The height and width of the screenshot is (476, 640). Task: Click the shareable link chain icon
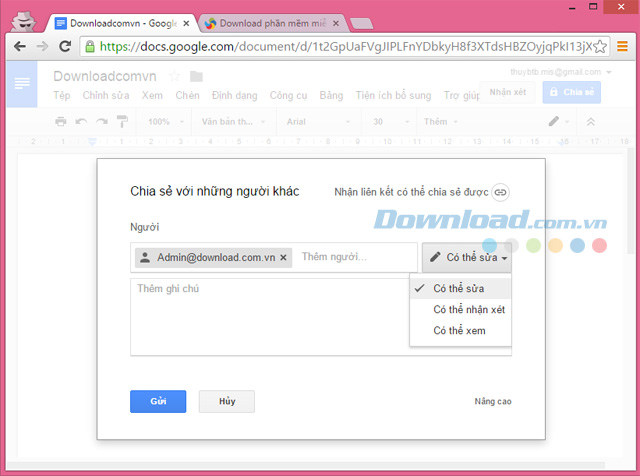click(500, 192)
